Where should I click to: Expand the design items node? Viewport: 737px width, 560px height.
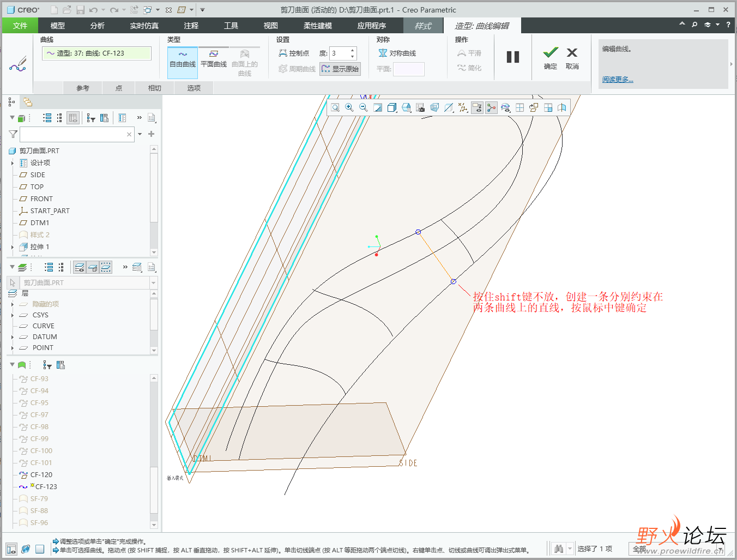(13, 163)
